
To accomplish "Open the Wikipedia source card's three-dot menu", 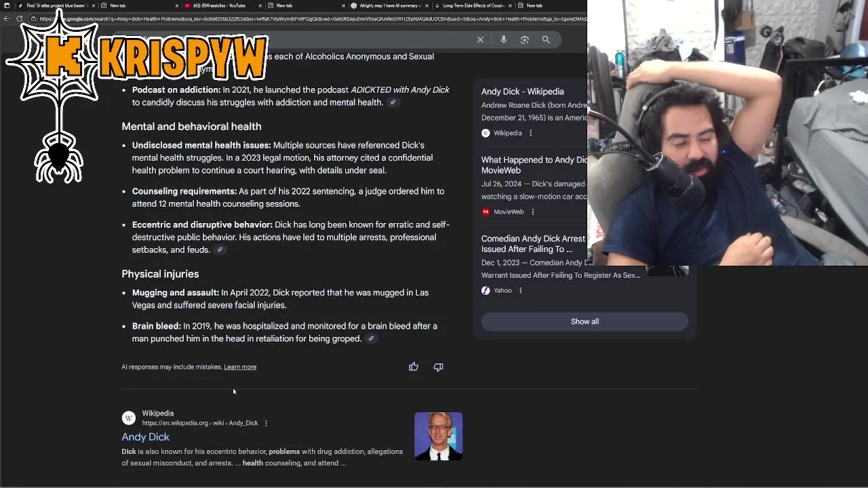I will pyautogui.click(x=530, y=134).
